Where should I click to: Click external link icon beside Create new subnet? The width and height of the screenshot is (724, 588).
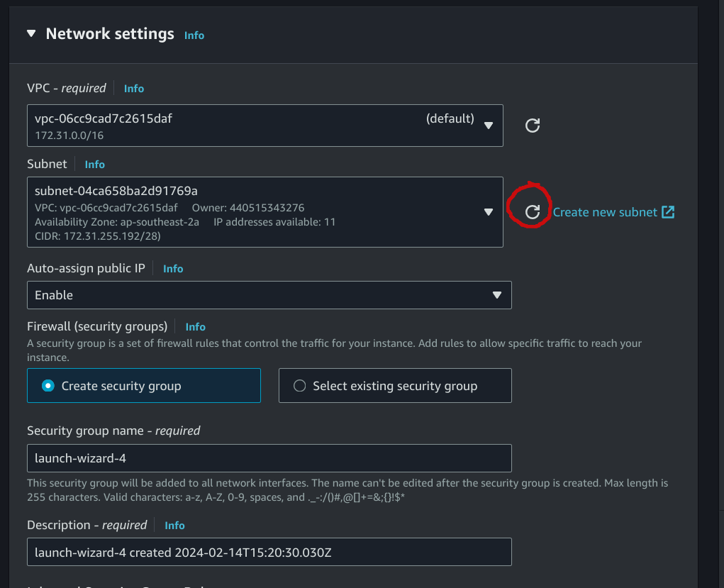[x=668, y=212]
